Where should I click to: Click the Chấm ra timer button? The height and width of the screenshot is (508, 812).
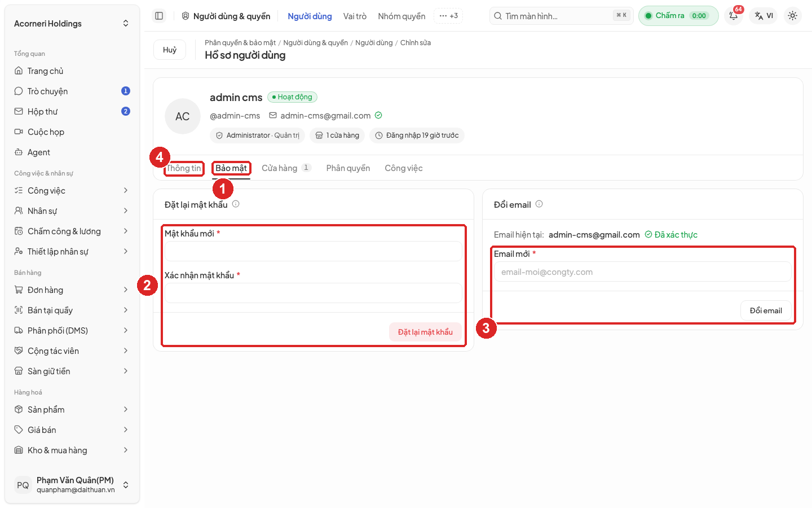pos(678,16)
